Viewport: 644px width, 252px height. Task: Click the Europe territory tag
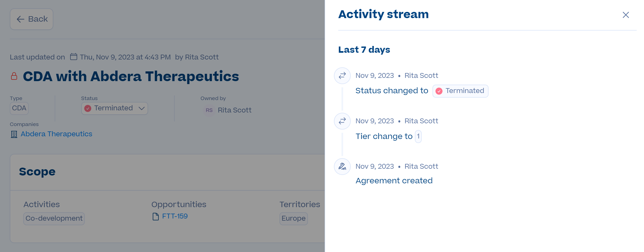[294, 218]
